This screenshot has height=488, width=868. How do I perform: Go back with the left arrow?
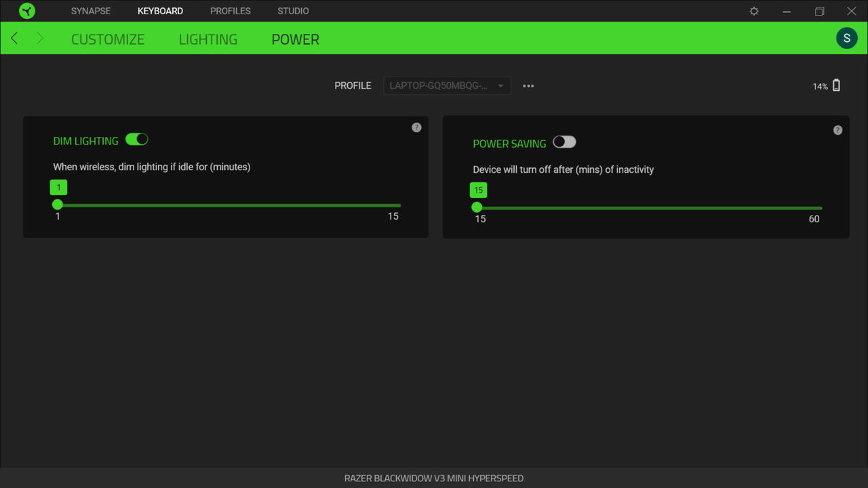click(x=14, y=39)
